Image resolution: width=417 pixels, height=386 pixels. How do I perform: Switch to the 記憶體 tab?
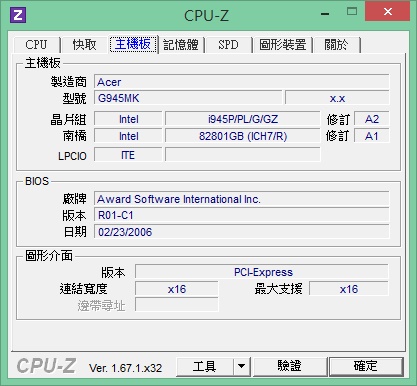tap(181, 45)
